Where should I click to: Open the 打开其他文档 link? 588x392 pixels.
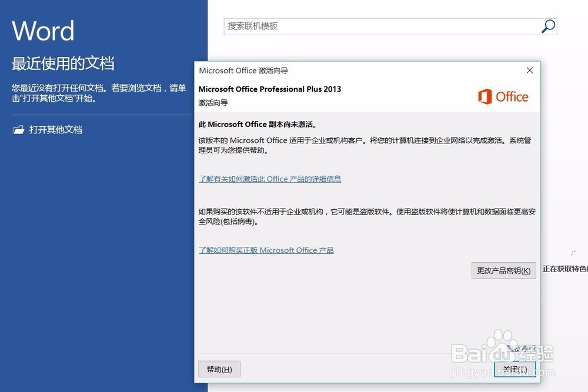(x=55, y=130)
